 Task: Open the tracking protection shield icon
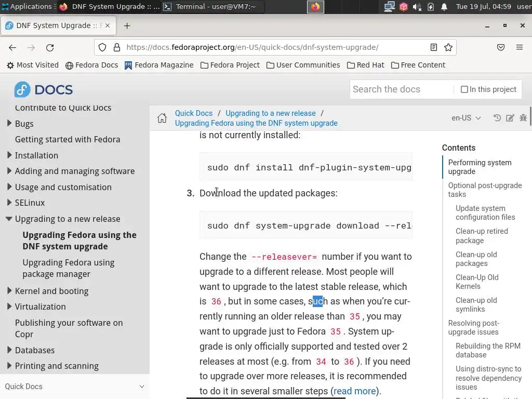102,47
